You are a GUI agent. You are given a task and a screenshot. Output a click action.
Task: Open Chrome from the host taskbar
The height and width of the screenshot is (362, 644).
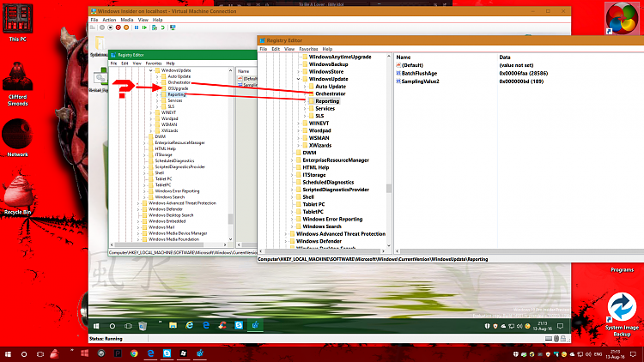pyautogui.click(x=134, y=353)
